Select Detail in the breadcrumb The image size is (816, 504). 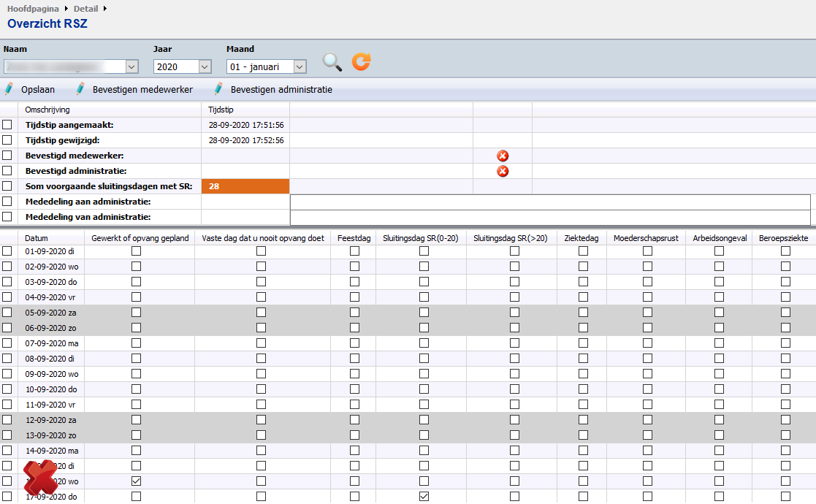coord(85,8)
